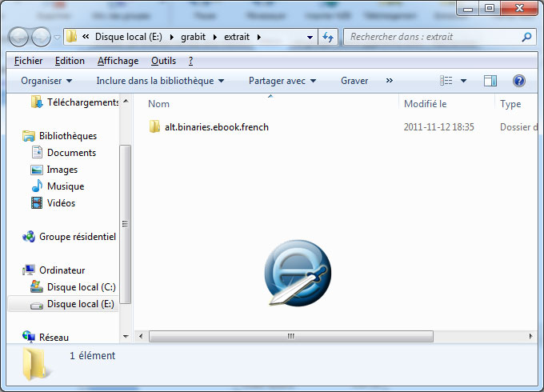Click the Disque local (C:) drive icon
This screenshot has height=392, width=544.
click(x=37, y=286)
